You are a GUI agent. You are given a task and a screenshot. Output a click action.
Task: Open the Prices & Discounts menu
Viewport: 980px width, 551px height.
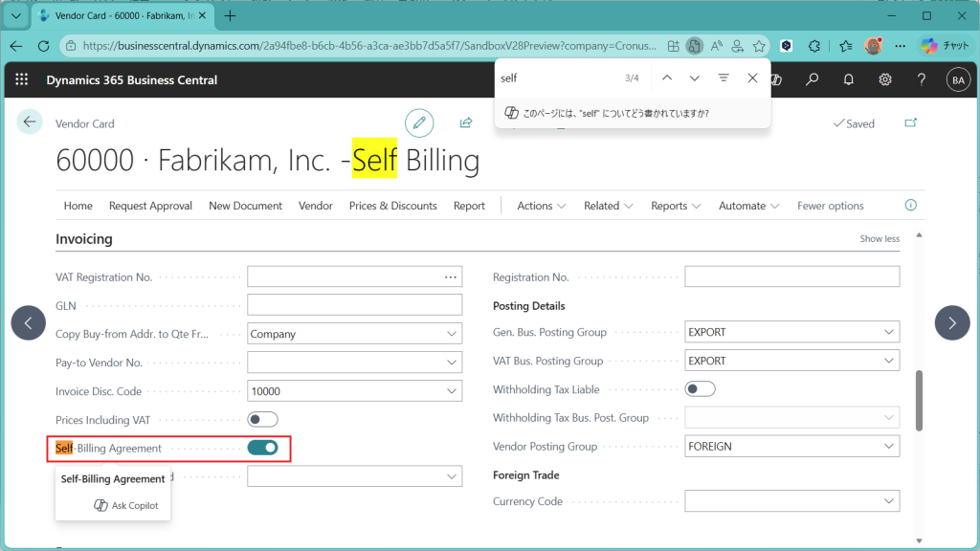[392, 206]
